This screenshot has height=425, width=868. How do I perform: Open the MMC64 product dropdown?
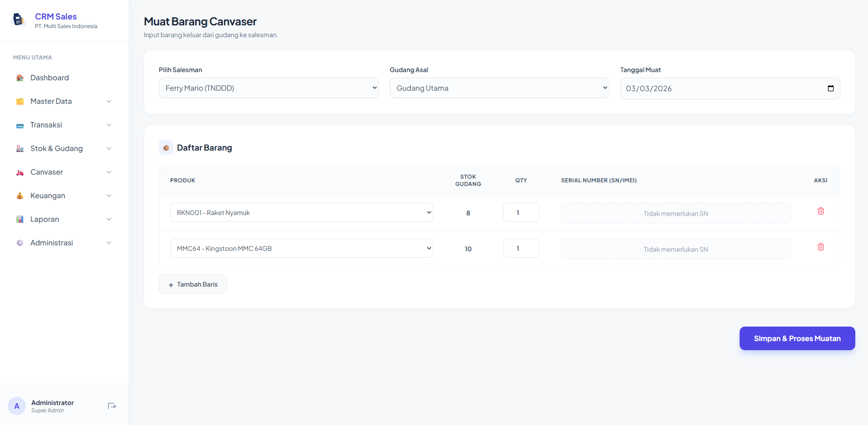tap(301, 249)
